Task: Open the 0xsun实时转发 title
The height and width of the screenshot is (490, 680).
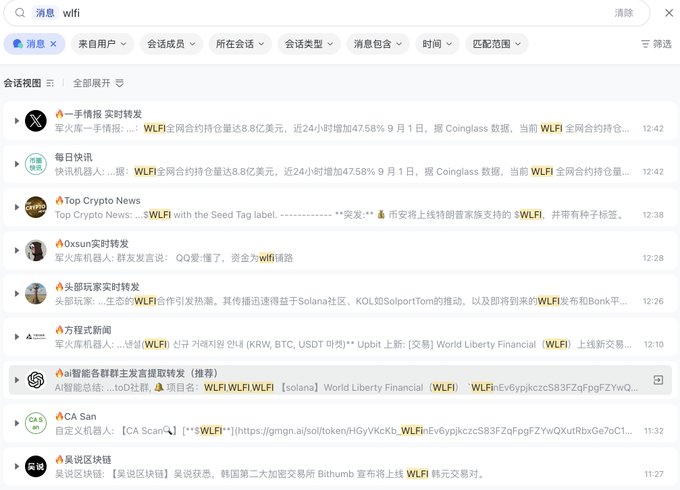Action: point(92,243)
